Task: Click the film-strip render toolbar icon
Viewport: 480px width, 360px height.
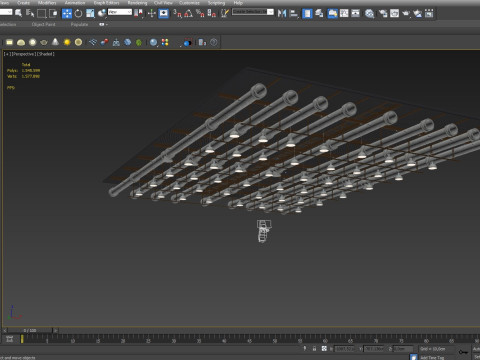Action: (429, 13)
